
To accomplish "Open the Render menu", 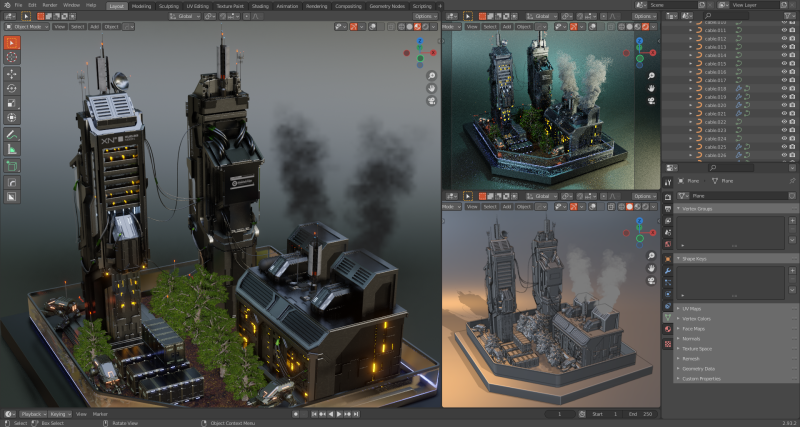I will coord(50,5).
